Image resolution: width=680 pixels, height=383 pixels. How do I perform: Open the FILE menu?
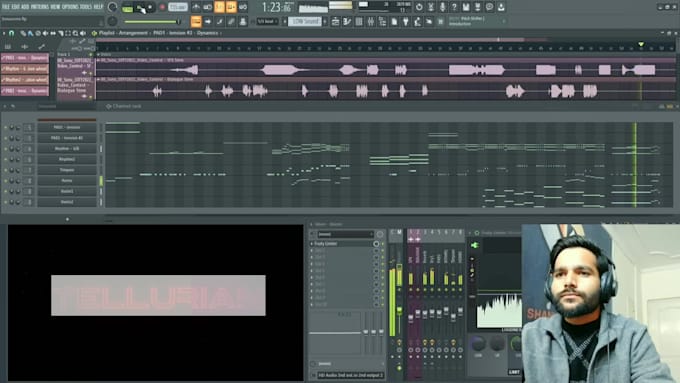(x=6, y=7)
